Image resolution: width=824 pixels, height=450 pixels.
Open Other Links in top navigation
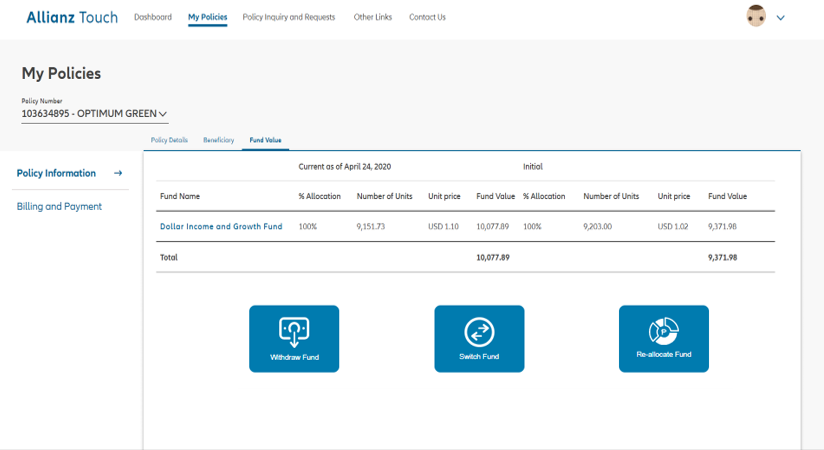click(x=373, y=17)
